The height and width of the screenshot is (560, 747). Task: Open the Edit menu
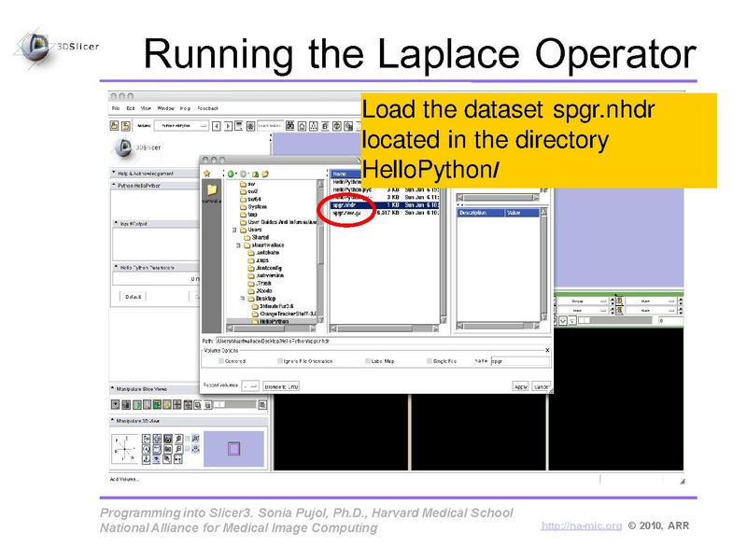coord(131,108)
